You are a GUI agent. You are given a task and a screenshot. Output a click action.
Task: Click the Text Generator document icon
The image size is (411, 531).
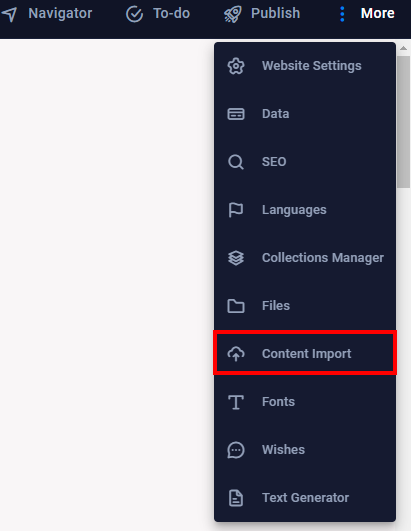pos(236,498)
